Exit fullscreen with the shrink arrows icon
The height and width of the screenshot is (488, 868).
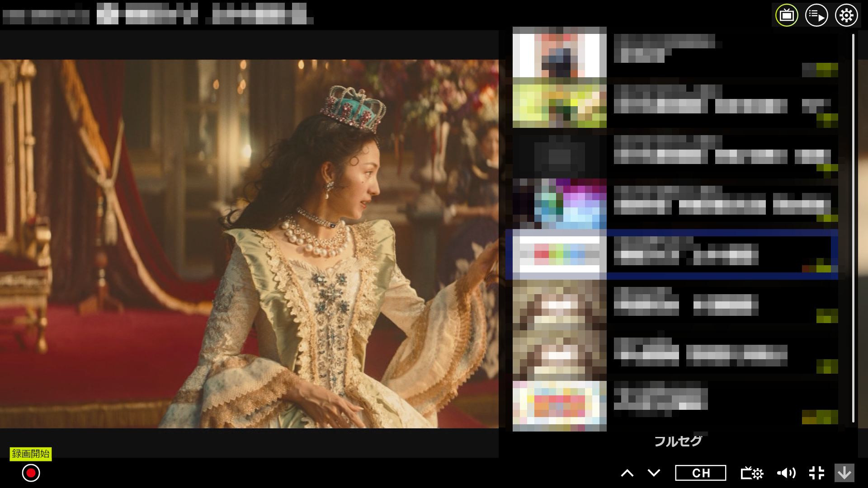tap(816, 473)
